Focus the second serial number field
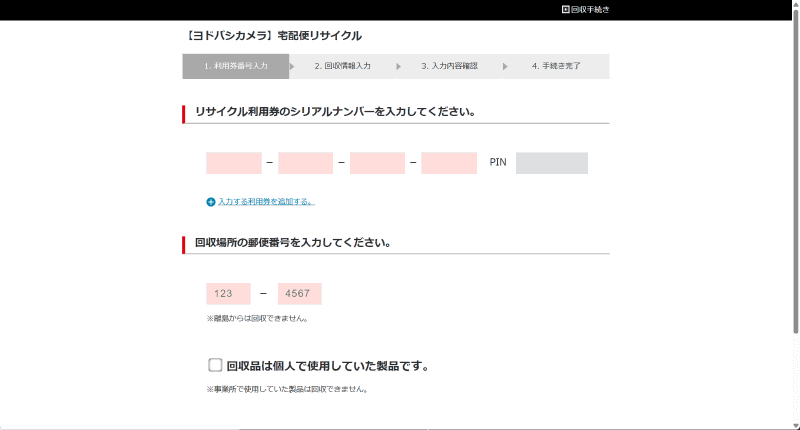This screenshot has height=430, width=800. (x=306, y=163)
